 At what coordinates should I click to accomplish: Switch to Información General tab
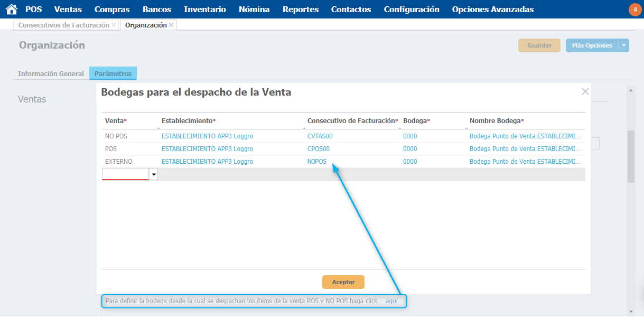(51, 73)
